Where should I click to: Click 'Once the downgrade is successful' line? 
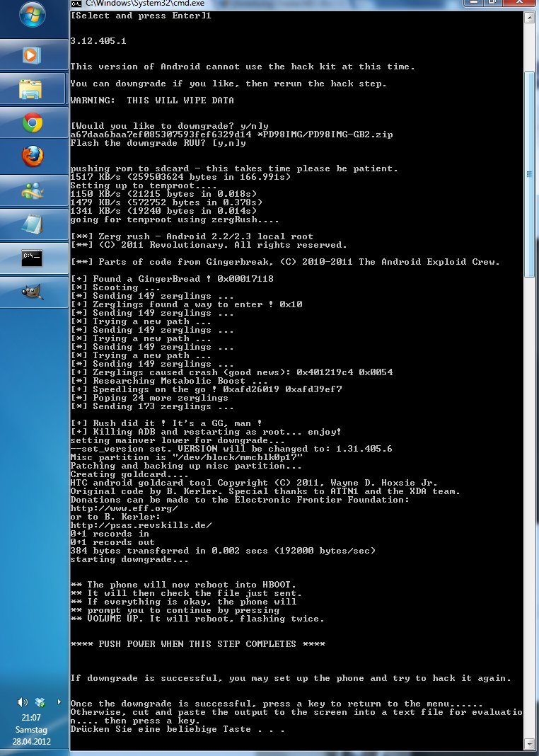277,704
